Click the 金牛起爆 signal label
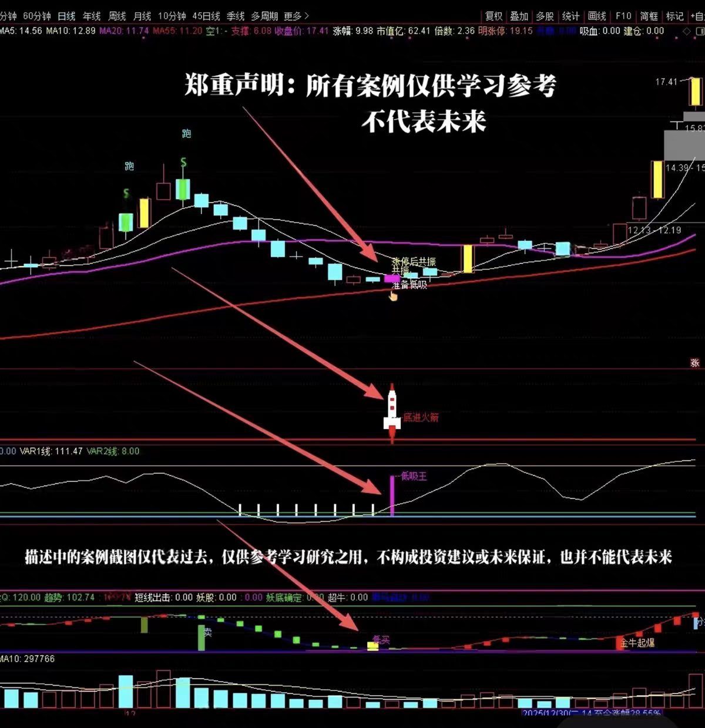 coord(637,643)
